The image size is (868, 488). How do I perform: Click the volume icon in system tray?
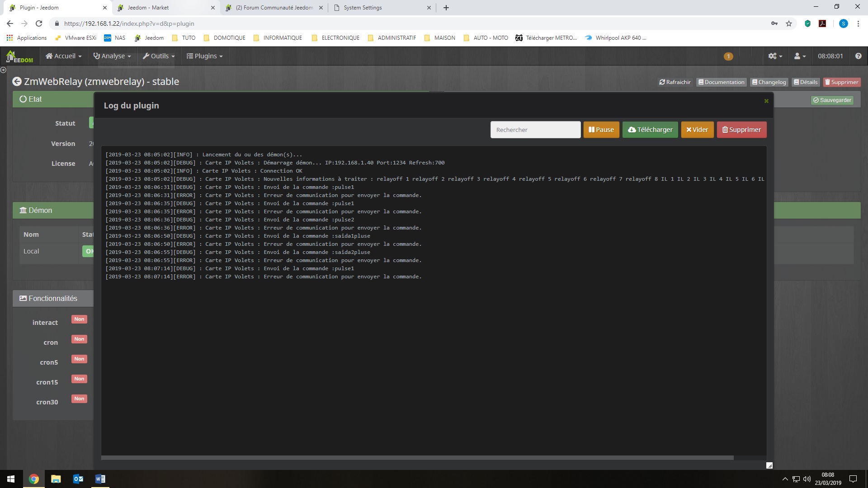[x=807, y=479]
